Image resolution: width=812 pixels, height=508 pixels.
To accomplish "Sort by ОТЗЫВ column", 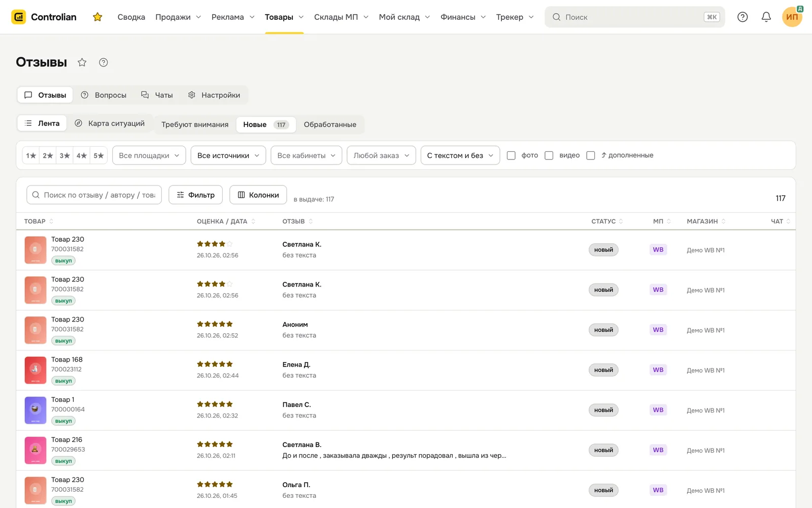I will pyautogui.click(x=311, y=221).
